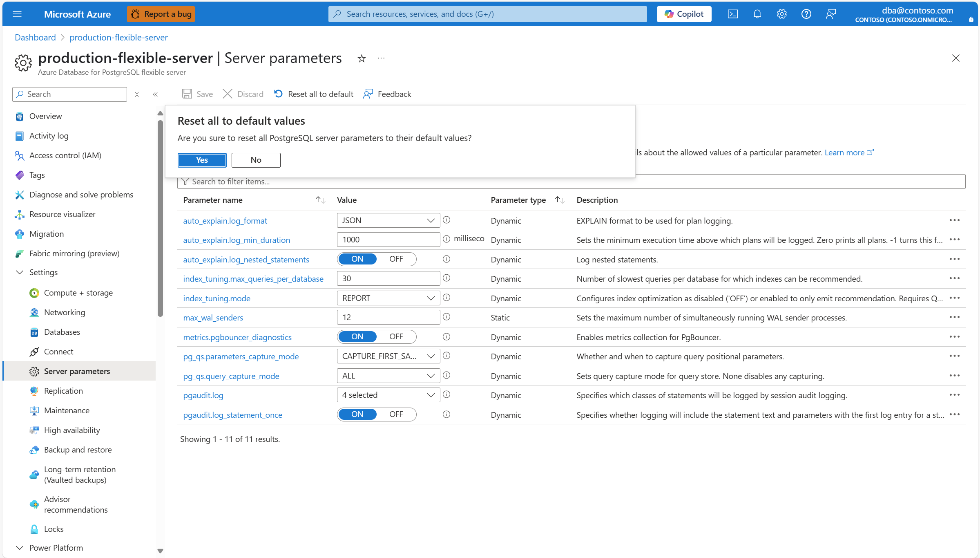Viewport: 980px width, 558px height.
Task: Go to Dashboard breadcrumb
Action: (35, 38)
